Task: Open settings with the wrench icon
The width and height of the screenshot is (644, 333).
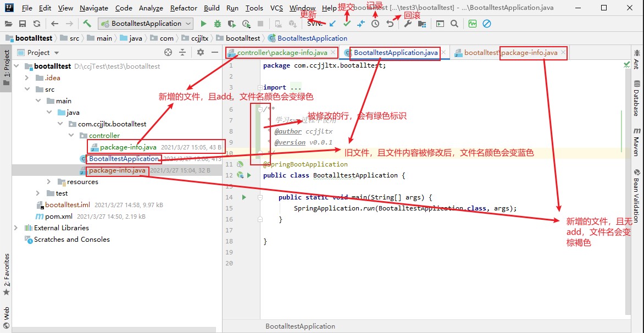Action: coord(408,24)
